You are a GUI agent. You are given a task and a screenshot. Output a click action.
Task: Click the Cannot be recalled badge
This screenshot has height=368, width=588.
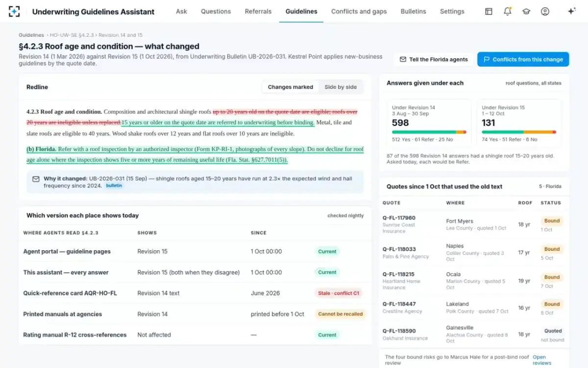[341, 314]
